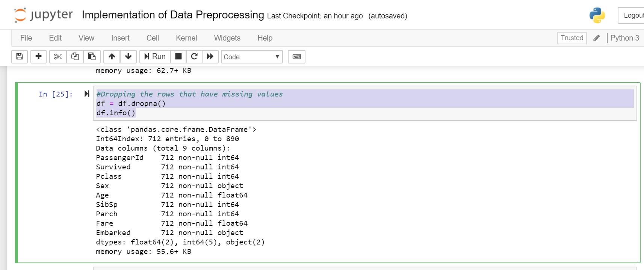Run cell 25 with its run icon
This screenshot has width=644, height=270.
87,94
